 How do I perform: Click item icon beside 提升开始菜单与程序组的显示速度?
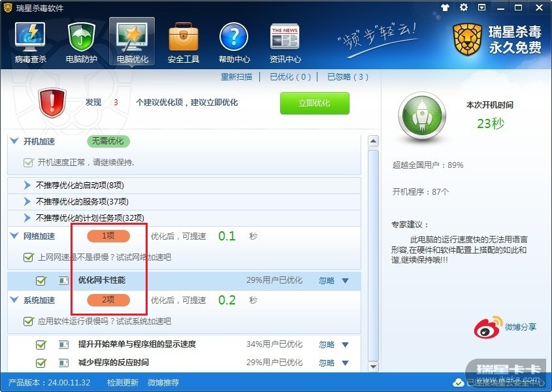(63, 344)
